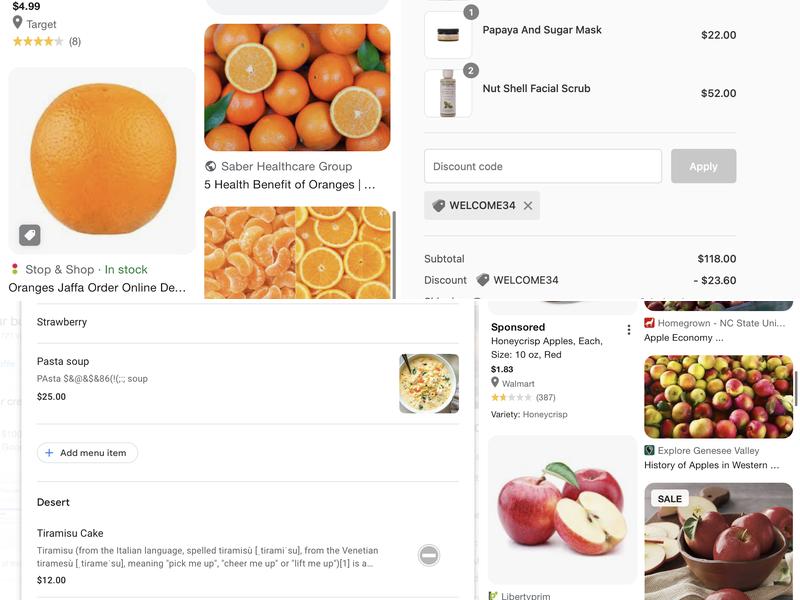Remove the WELCOME34 discount code chip
This screenshot has width=800, height=600.
point(528,206)
